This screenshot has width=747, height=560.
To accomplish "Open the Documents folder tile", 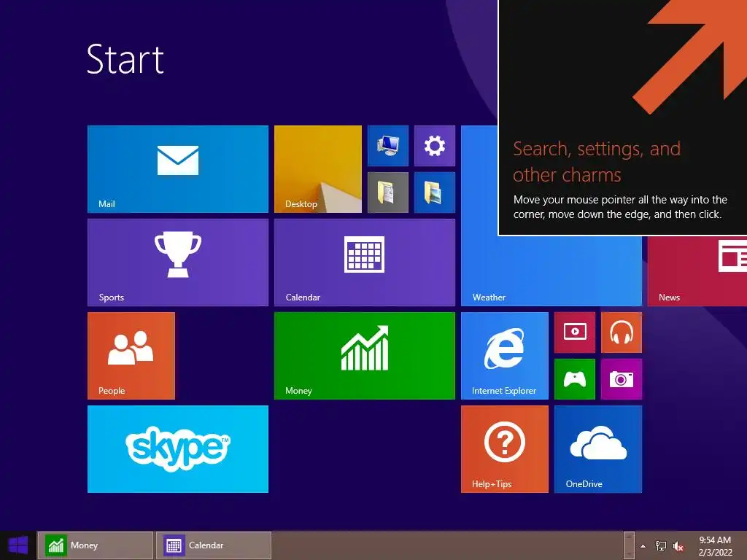I will [x=388, y=192].
